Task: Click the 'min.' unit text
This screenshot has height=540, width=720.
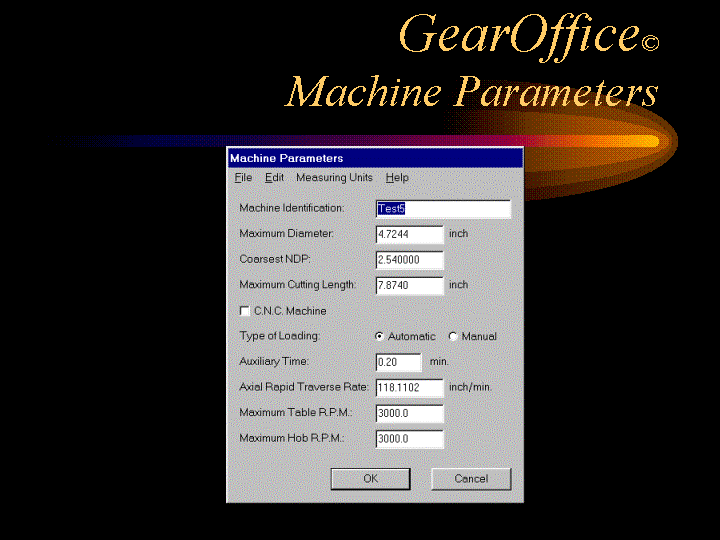Action: click(x=439, y=361)
